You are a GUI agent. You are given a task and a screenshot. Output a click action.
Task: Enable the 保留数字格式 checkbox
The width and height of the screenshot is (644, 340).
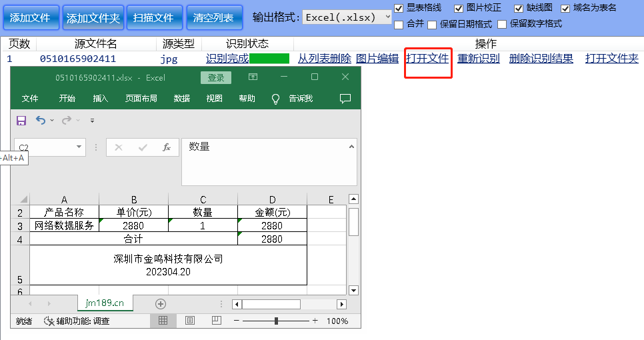(502, 25)
